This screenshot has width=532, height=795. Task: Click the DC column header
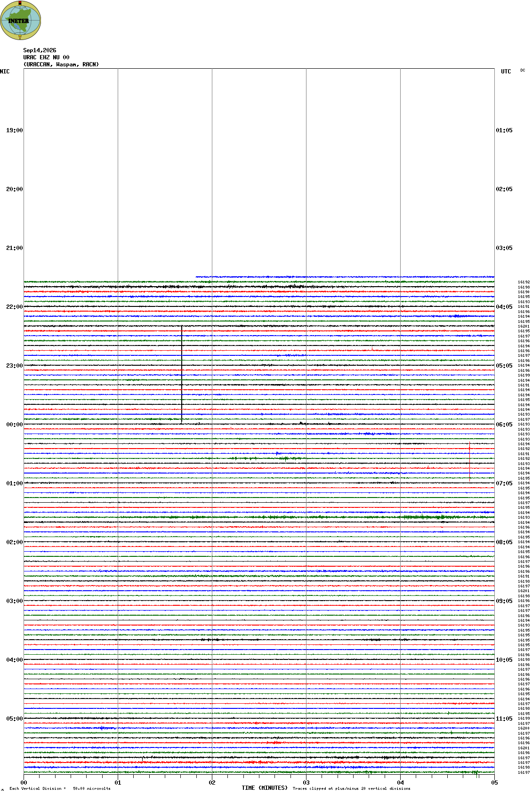coord(523,71)
